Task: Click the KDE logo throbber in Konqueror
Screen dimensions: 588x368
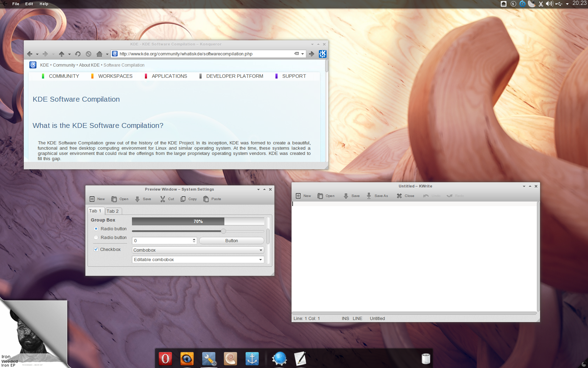Action: (323, 54)
